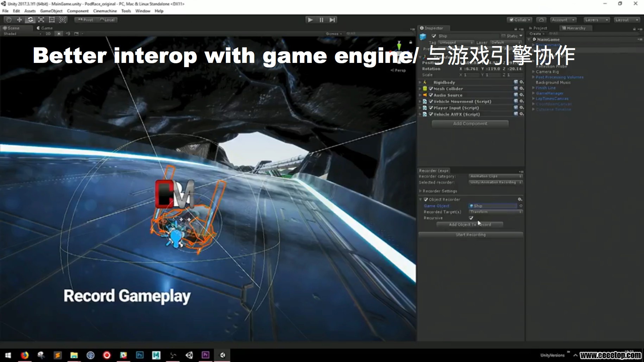
Task: Open the GameObject menu
Action: point(51,11)
